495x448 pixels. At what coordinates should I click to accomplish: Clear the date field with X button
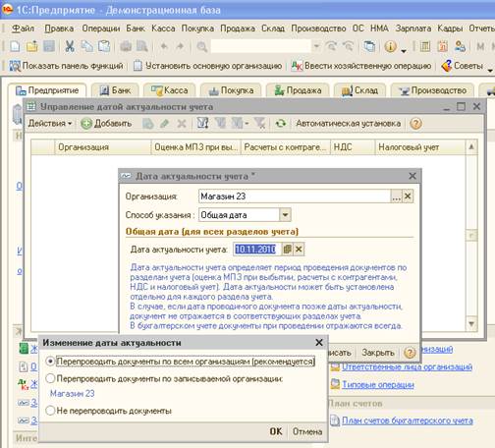pyautogui.click(x=299, y=250)
